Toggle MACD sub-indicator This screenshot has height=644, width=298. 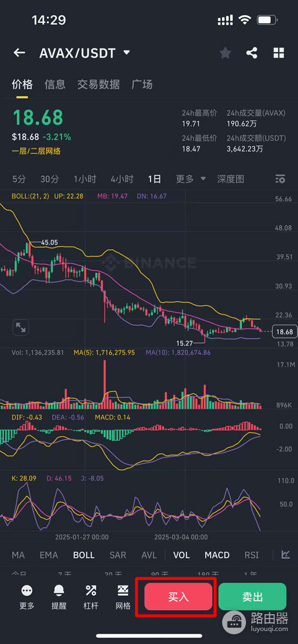pyautogui.click(x=217, y=555)
